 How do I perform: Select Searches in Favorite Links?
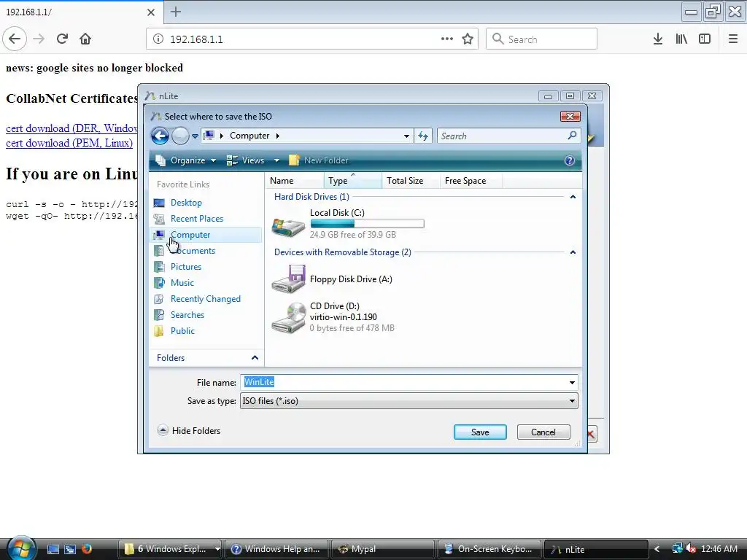tap(187, 315)
